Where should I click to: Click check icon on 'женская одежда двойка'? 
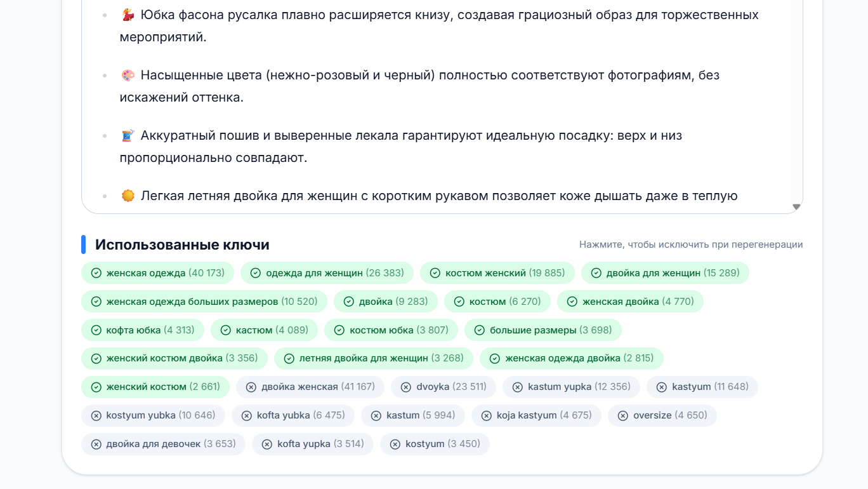click(495, 358)
